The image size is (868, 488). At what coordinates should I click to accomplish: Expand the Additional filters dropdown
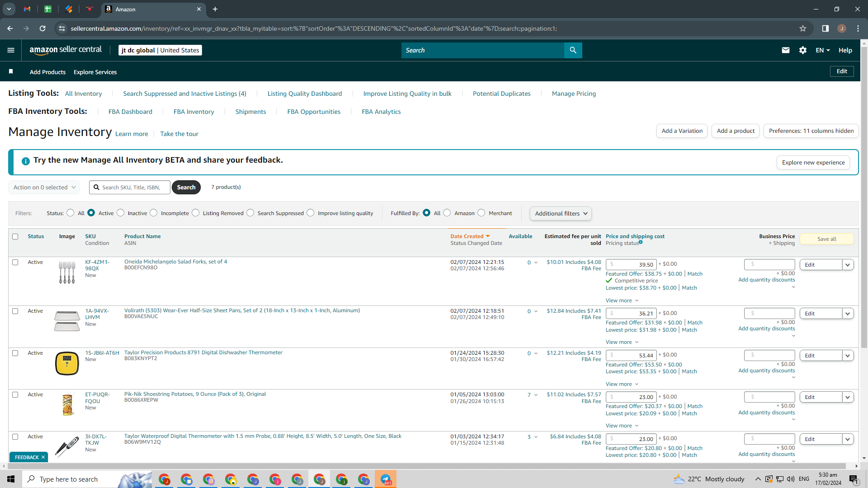tap(561, 213)
